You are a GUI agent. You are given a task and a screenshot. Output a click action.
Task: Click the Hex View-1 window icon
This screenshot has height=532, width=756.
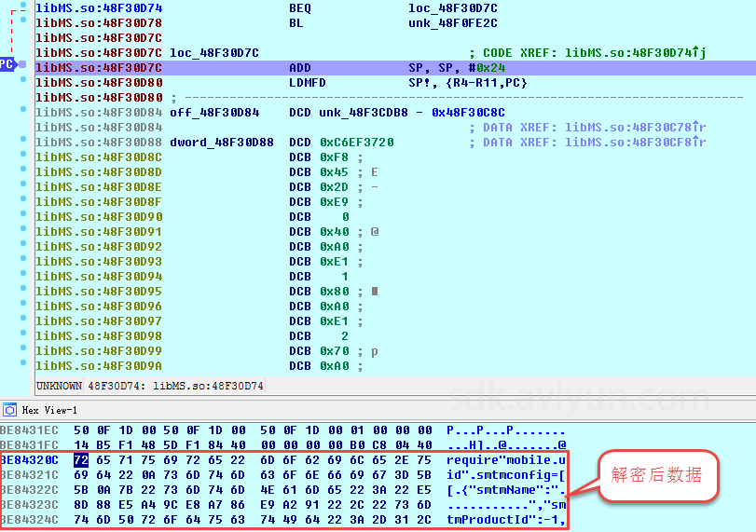[9, 410]
